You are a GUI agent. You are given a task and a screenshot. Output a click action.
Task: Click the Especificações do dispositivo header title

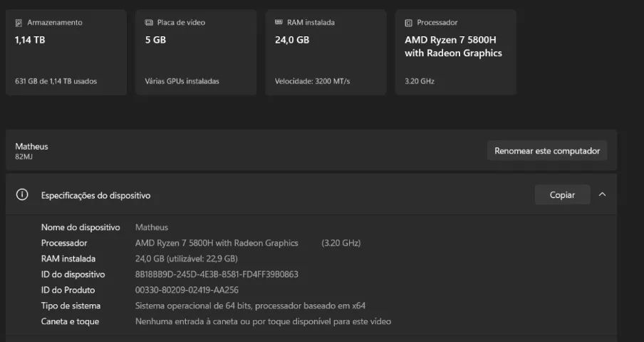click(95, 195)
